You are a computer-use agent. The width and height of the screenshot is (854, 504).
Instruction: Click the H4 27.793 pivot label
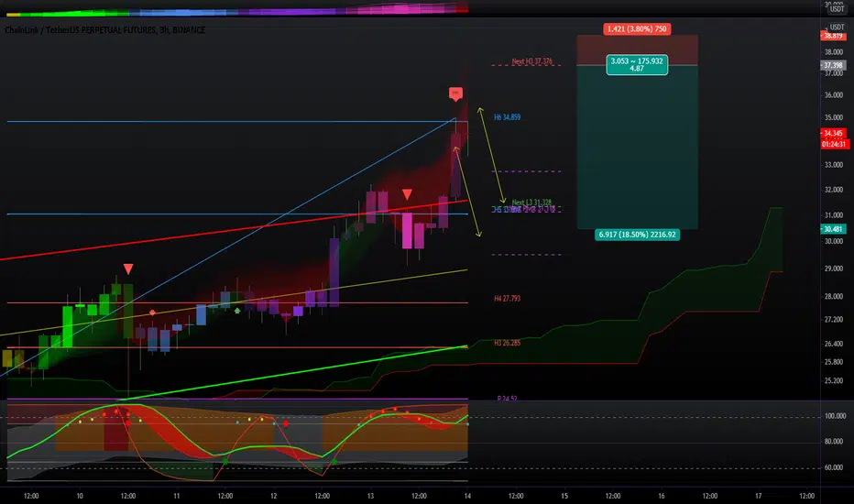(507, 299)
